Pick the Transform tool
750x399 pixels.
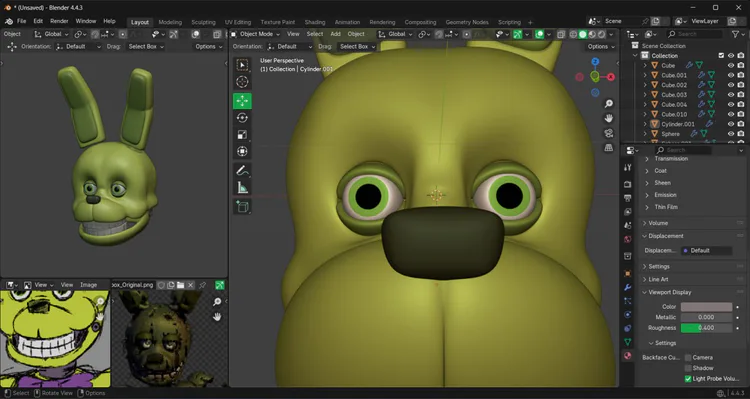tap(243, 151)
